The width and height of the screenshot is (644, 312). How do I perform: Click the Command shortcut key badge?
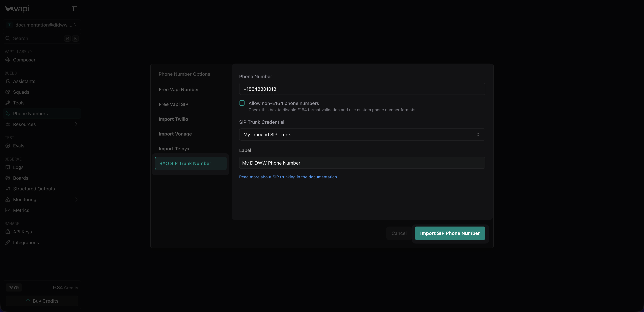pyautogui.click(x=67, y=38)
